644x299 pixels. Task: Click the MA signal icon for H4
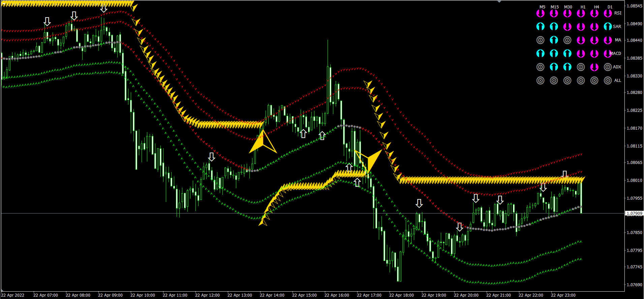tap(594, 40)
